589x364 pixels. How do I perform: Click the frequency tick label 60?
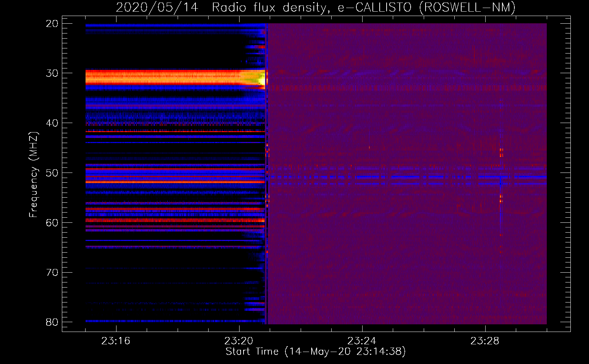coord(52,222)
